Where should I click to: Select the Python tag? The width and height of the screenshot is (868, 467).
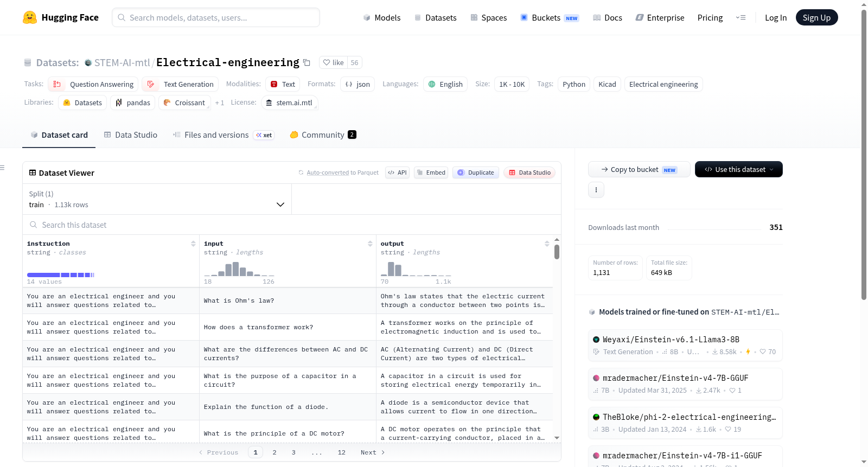(x=574, y=84)
